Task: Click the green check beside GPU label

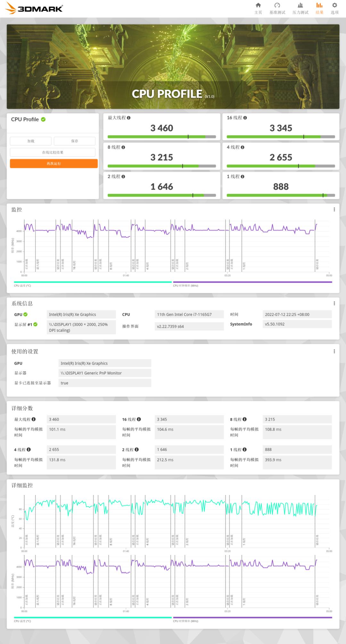Action: (26, 314)
